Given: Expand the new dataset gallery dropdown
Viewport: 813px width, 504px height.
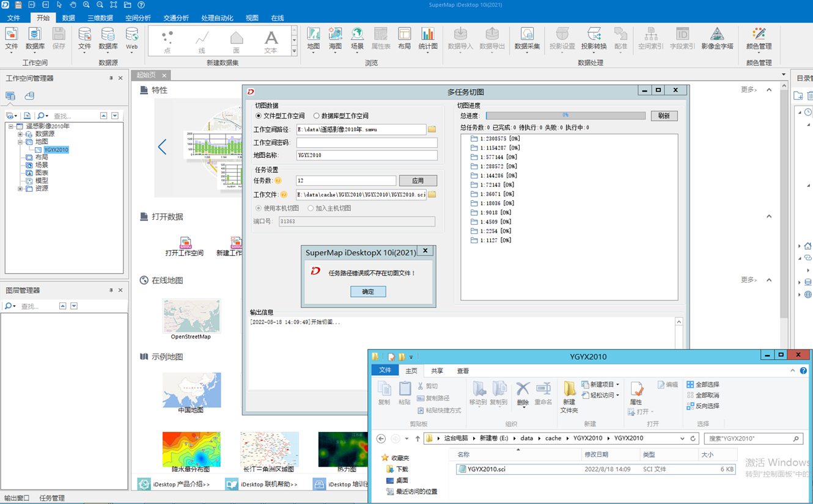Looking at the screenshot, I should point(294,52).
